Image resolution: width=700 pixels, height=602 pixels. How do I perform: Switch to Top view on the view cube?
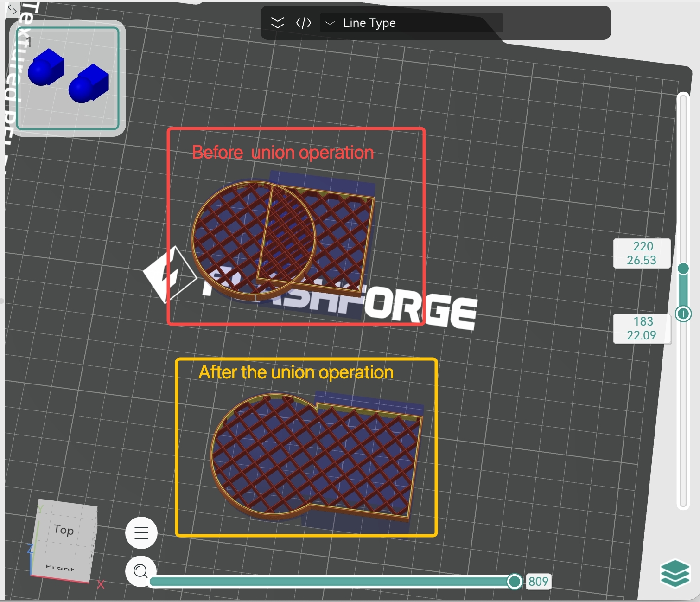(x=64, y=529)
